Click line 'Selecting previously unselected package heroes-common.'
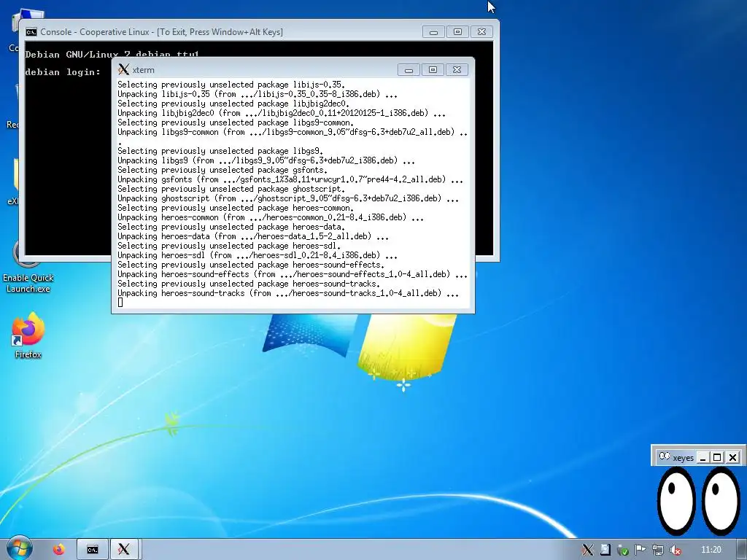The height and width of the screenshot is (560, 747). coord(236,208)
